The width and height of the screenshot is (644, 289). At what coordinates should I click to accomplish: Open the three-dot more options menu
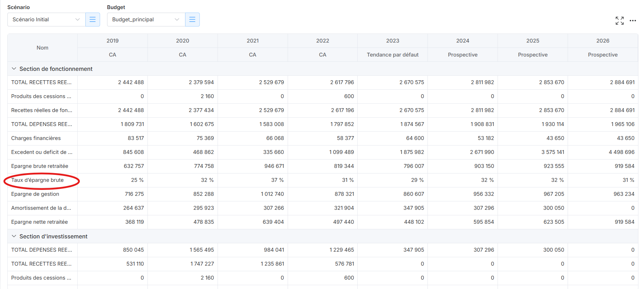[x=632, y=21]
